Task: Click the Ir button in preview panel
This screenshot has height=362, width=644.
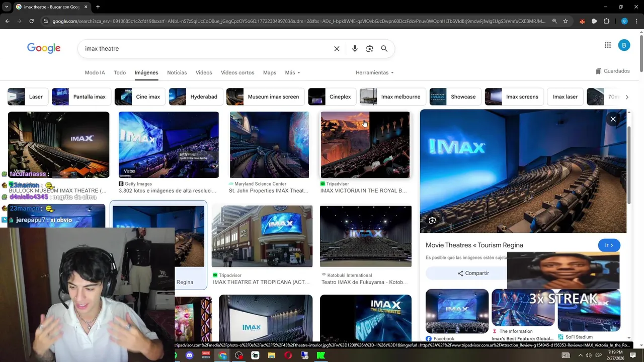Action: [x=609, y=245]
